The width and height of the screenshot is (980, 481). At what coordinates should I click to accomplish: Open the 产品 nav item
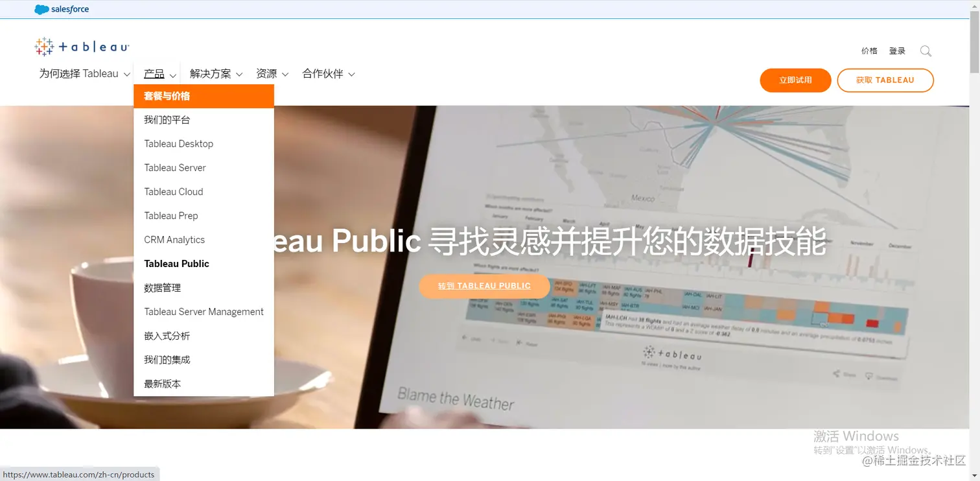pyautogui.click(x=154, y=74)
